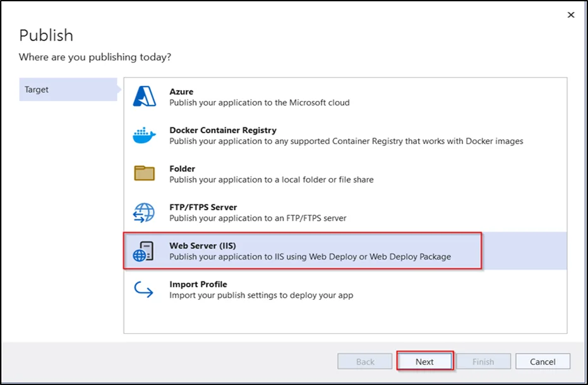Click the Docker whale icon
This screenshot has height=385, width=588.
coord(144,135)
